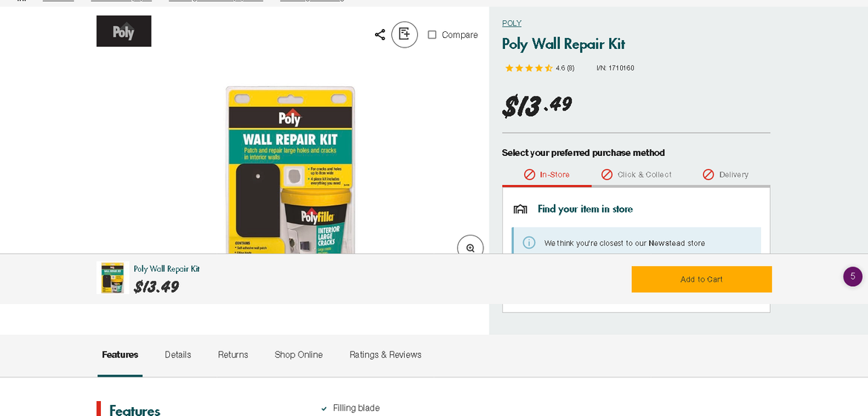Select the Delivery purchase method
The image size is (868, 416).
pos(725,175)
